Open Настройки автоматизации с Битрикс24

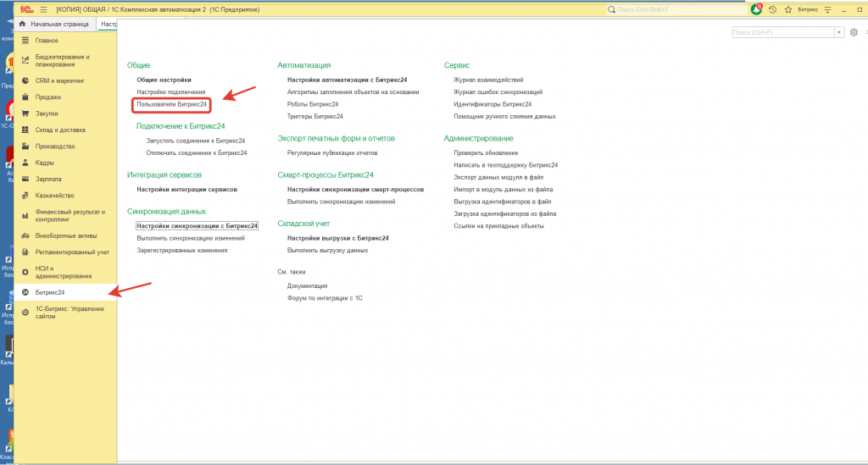(x=347, y=80)
